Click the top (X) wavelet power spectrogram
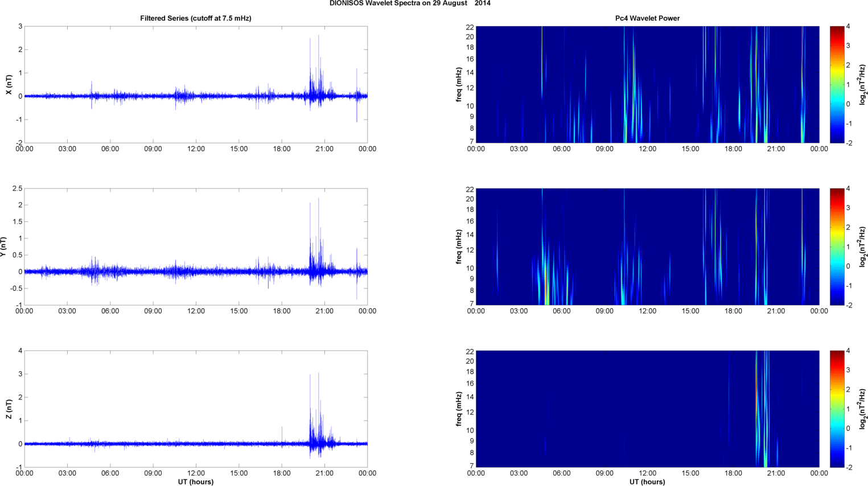Viewport: 868px width, 486px height. (647, 84)
